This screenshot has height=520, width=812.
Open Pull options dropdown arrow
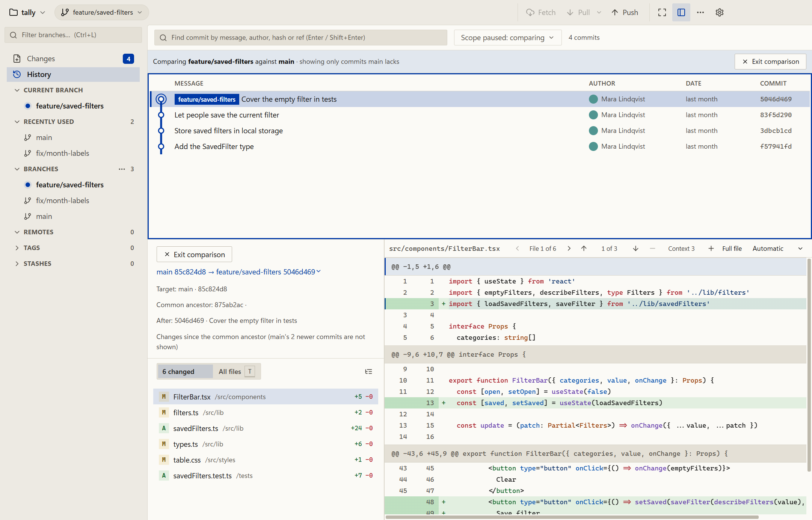click(599, 12)
